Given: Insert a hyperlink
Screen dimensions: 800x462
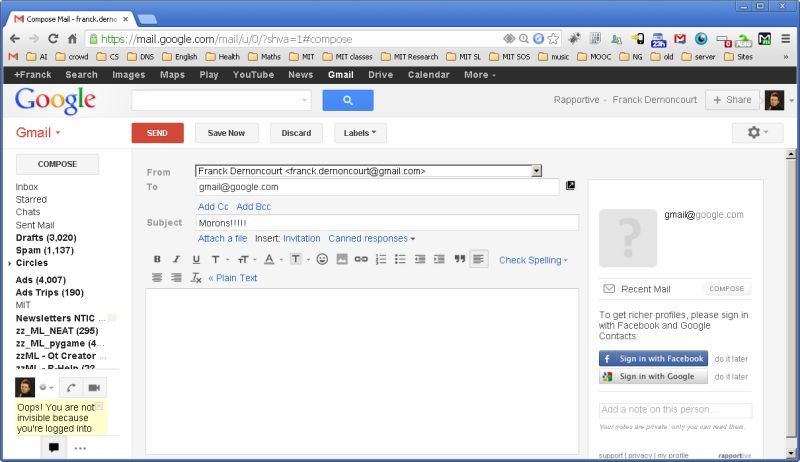Looking at the screenshot, I should point(361,259).
